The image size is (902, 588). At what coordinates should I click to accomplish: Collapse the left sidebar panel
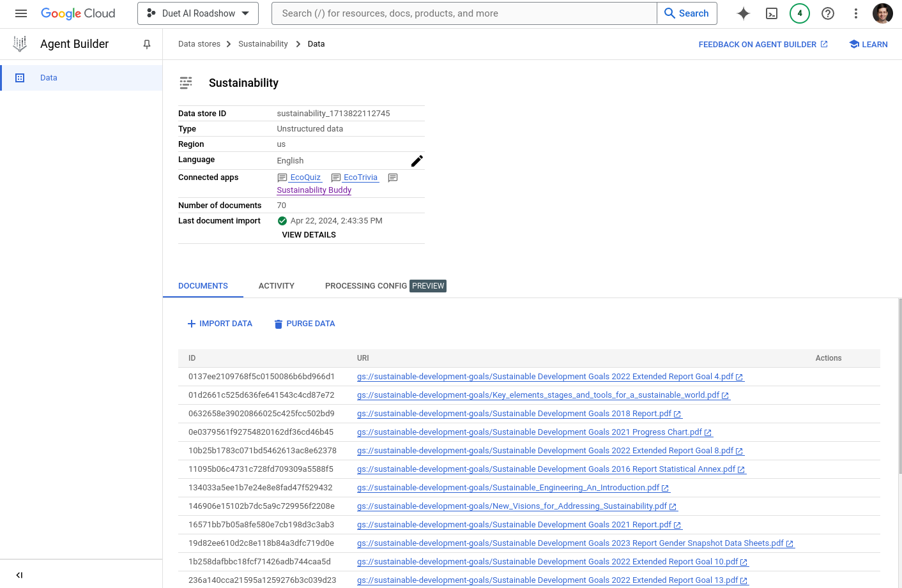point(19,575)
